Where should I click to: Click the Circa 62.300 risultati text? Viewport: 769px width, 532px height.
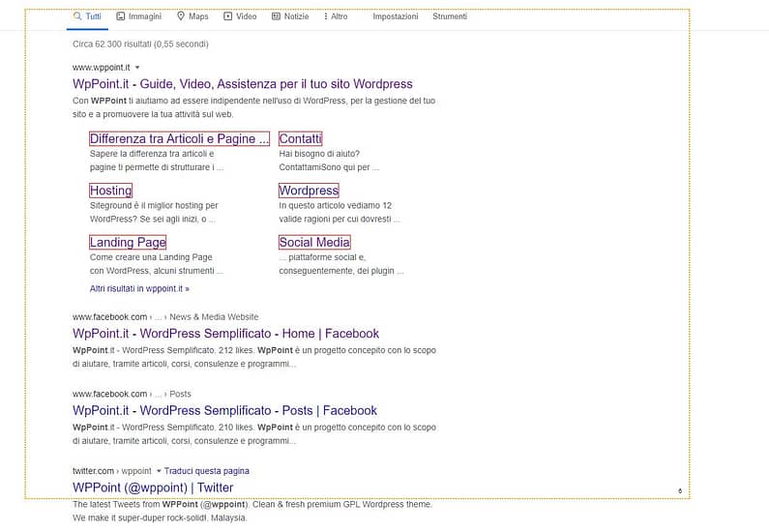coord(140,44)
